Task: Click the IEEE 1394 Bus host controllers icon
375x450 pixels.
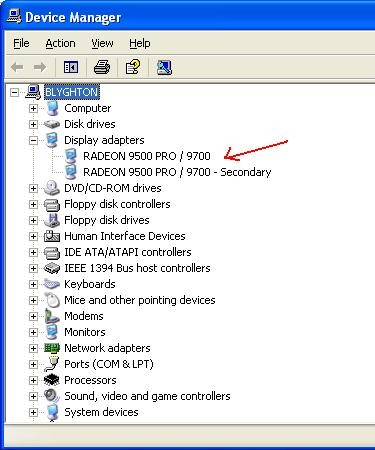Action: pos(52,268)
